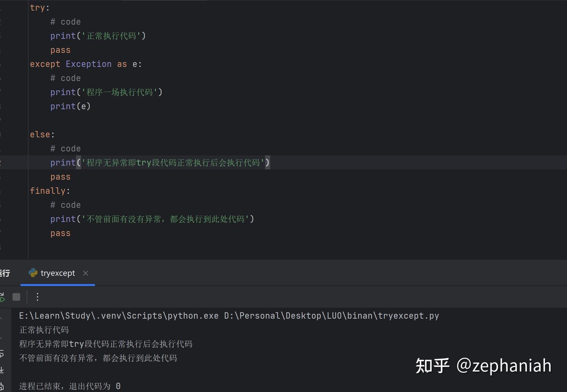Viewport: 567px width, 392px height.
Task: Select the 运行 panel label
Action: tap(5, 273)
